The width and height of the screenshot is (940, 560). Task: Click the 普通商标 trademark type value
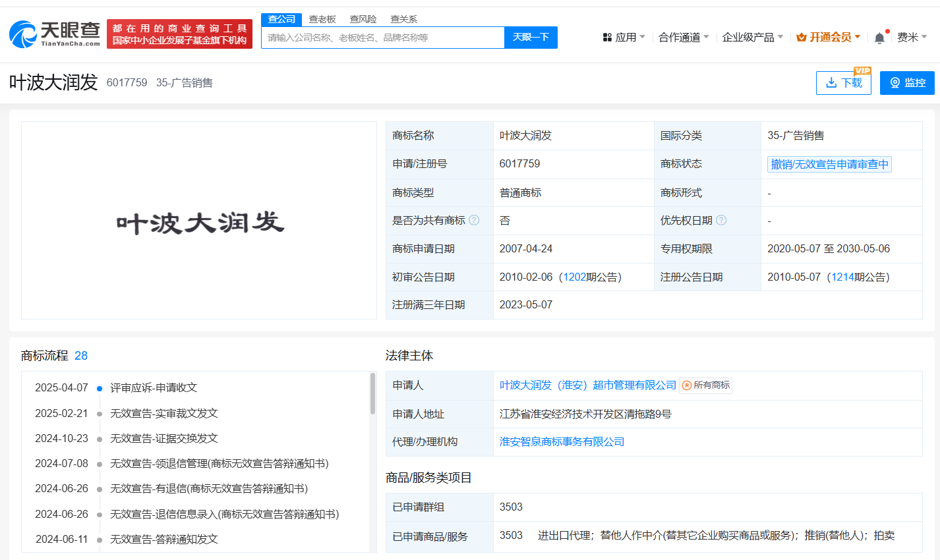pos(520,193)
